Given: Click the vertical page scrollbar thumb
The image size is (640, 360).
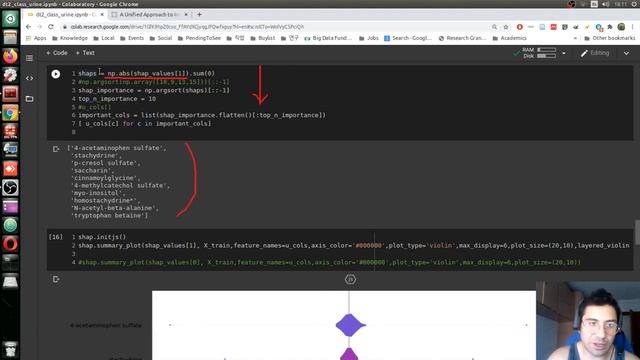Looking at the screenshot, I should tap(637, 233).
